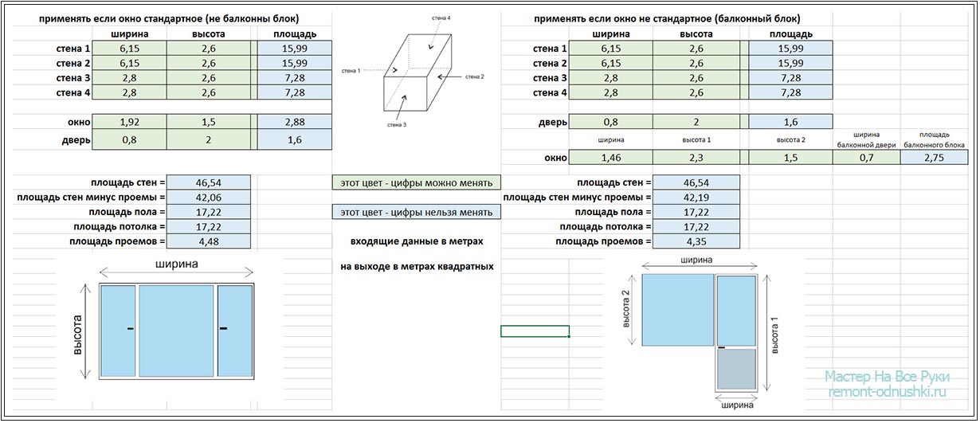980x423 pixels.
Task: Click 'площадь проемов =' label in standard-window section
Action: [117, 241]
